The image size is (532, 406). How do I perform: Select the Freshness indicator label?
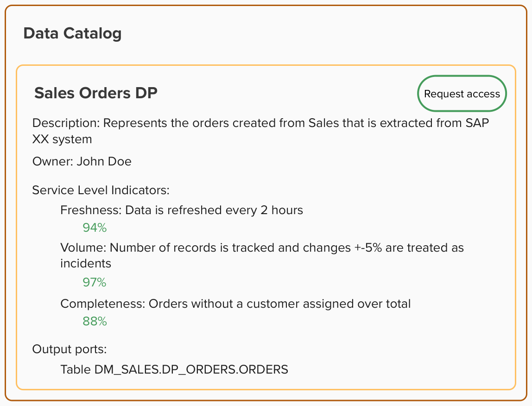click(x=90, y=210)
